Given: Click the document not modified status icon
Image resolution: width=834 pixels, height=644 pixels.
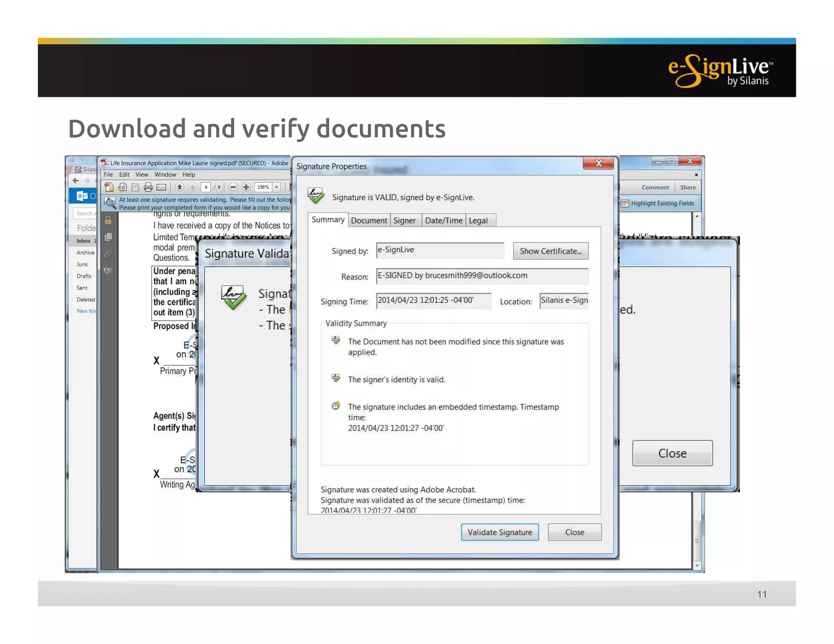Looking at the screenshot, I should [x=336, y=340].
